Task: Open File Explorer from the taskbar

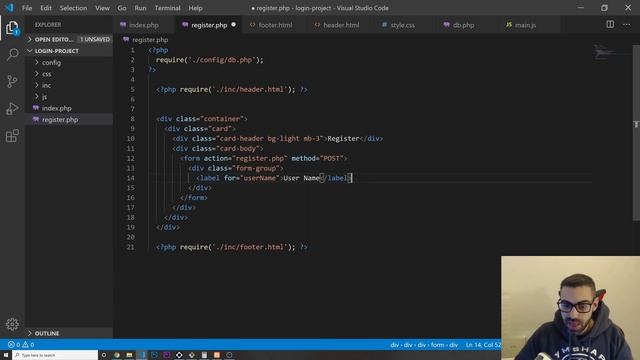Action: click(x=129, y=355)
